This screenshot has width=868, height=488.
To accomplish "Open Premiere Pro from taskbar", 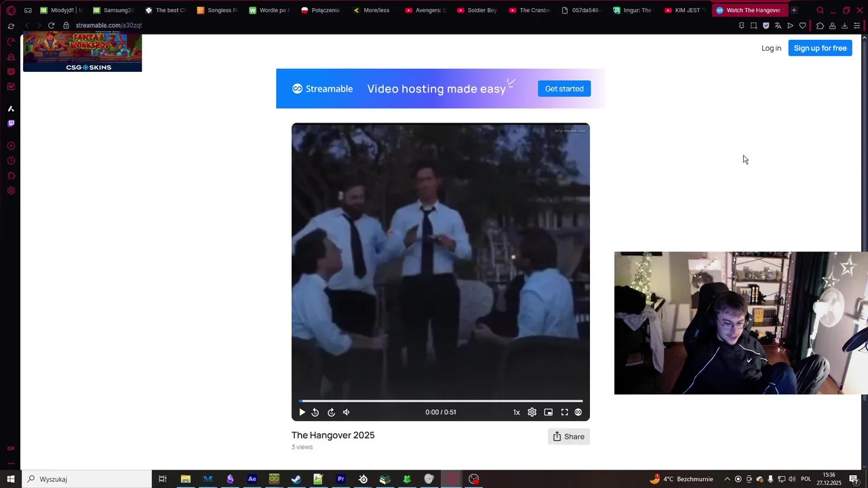I will [x=341, y=479].
